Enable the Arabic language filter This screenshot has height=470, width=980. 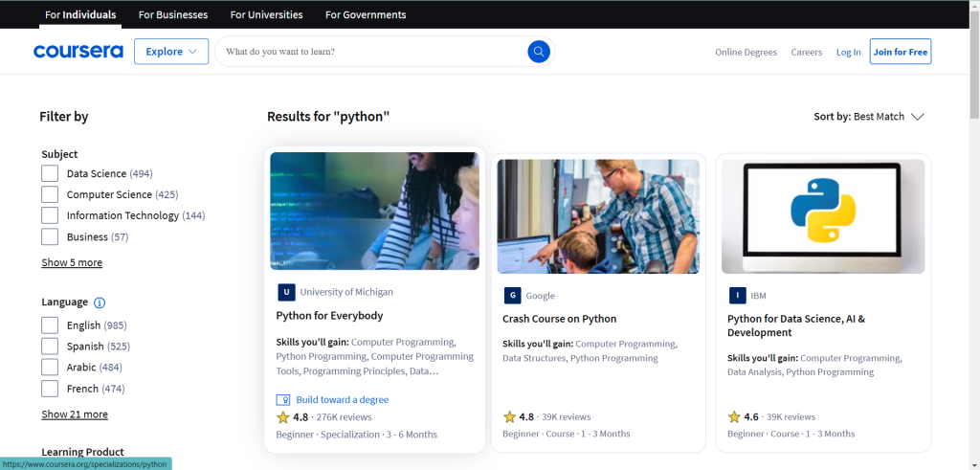pyautogui.click(x=50, y=367)
